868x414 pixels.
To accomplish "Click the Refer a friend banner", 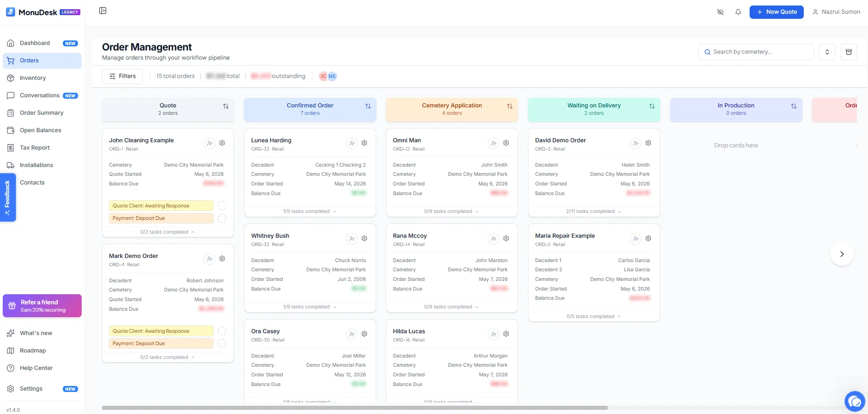I will pyautogui.click(x=42, y=306).
